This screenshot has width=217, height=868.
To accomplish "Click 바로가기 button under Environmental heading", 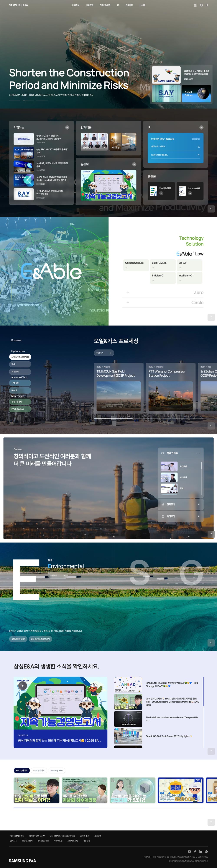I will 58,576.
